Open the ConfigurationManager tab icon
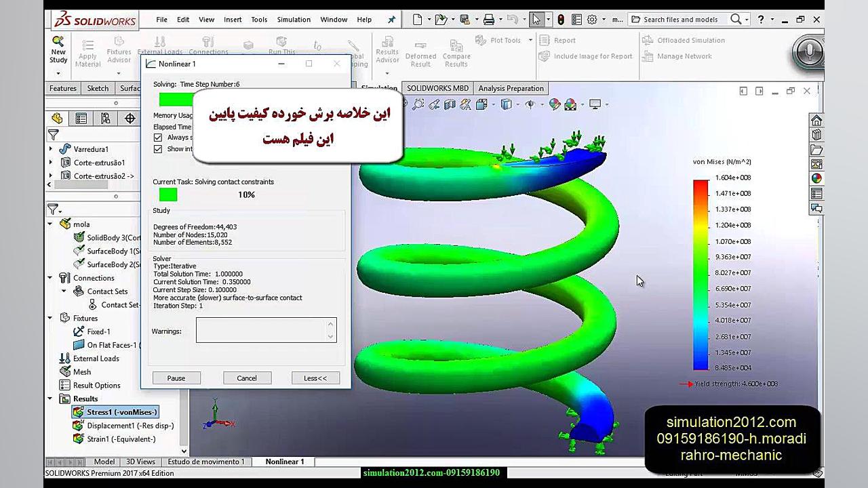This screenshot has height=488, width=868. [x=105, y=119]
